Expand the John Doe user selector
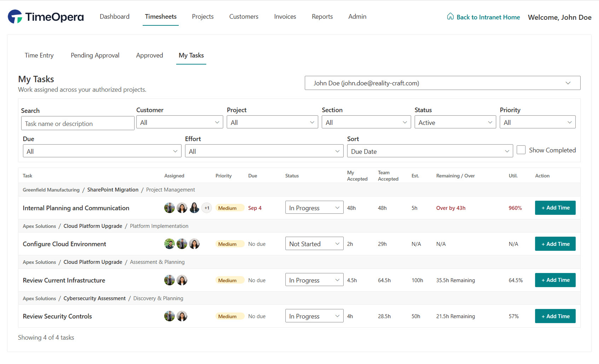The width and height of the screenshot is (599, 364). point(443,83)
